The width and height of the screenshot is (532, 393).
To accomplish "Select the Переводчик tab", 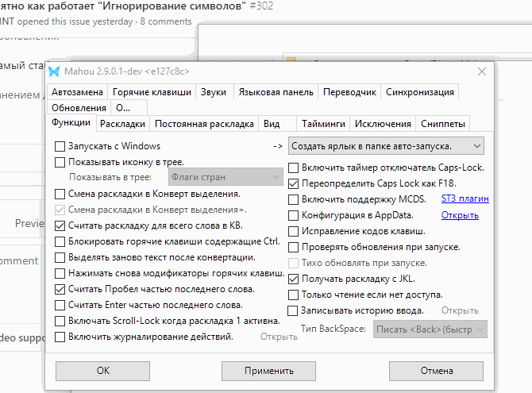I will click(349, 92).
